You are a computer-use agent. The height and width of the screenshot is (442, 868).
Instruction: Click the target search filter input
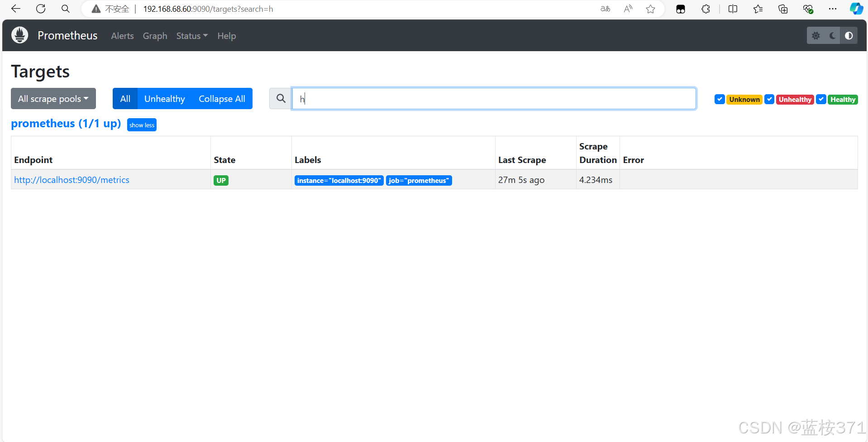(x=494, y=98)
